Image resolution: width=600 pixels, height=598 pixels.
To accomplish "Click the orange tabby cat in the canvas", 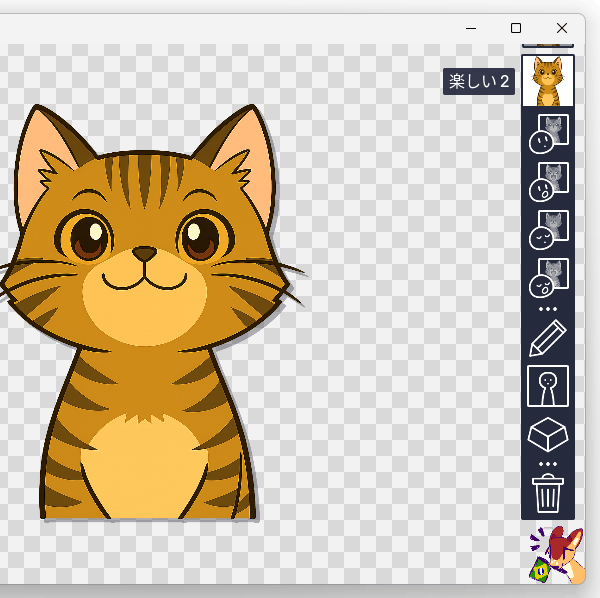I will click(x=143, y=312).
